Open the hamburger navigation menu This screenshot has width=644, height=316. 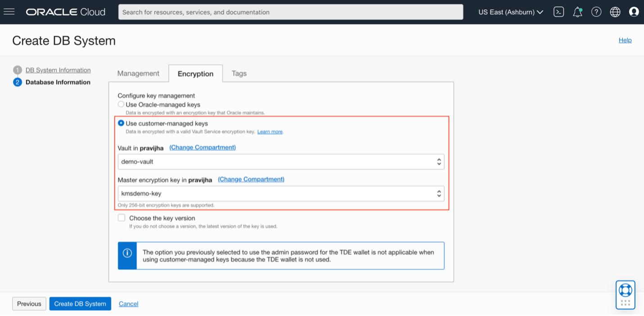(x=9, y=12)
